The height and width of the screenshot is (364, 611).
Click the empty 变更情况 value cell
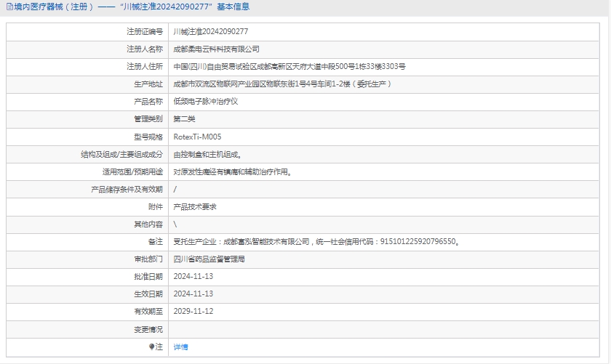386,329
